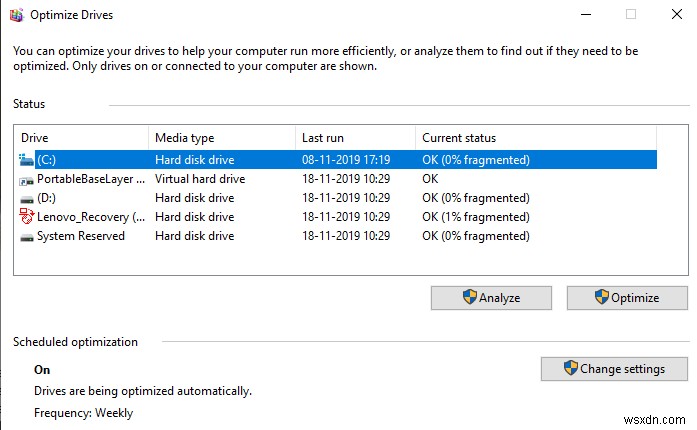Click the Virtual hard drive media type cell
Screen dimensions: 697x430
pyautogui.click(x=200, y=179)
